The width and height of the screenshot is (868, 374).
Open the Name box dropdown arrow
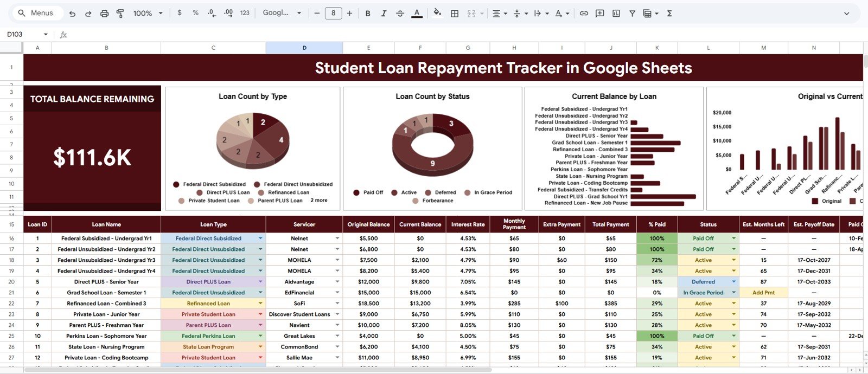(x=46, y=34)
